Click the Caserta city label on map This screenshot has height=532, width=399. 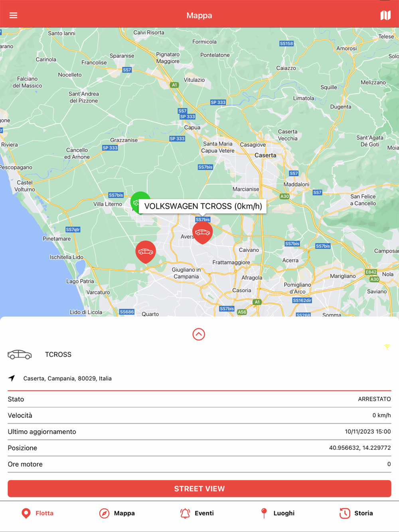point(265,155)
